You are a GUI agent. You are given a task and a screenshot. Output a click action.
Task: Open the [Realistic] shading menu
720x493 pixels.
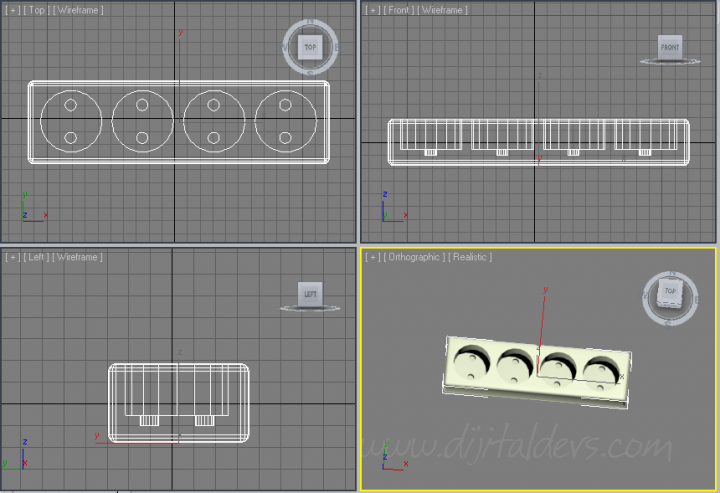click(x=470, y=257)
